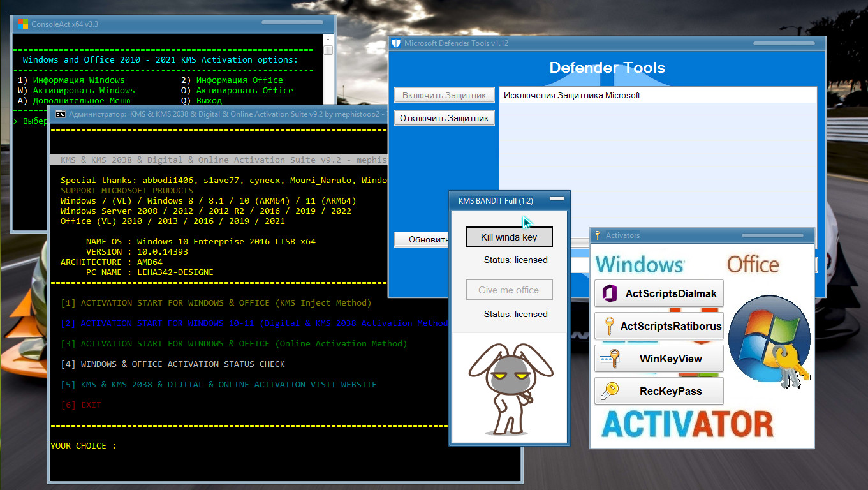
Task: Click the RecKeyPass yellow key icon
Action: [610, 391]
